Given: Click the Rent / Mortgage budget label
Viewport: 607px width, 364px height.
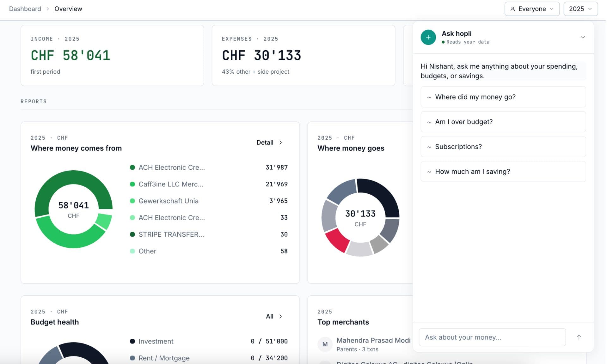Looking at the screenshot, I should click(164, 358).
